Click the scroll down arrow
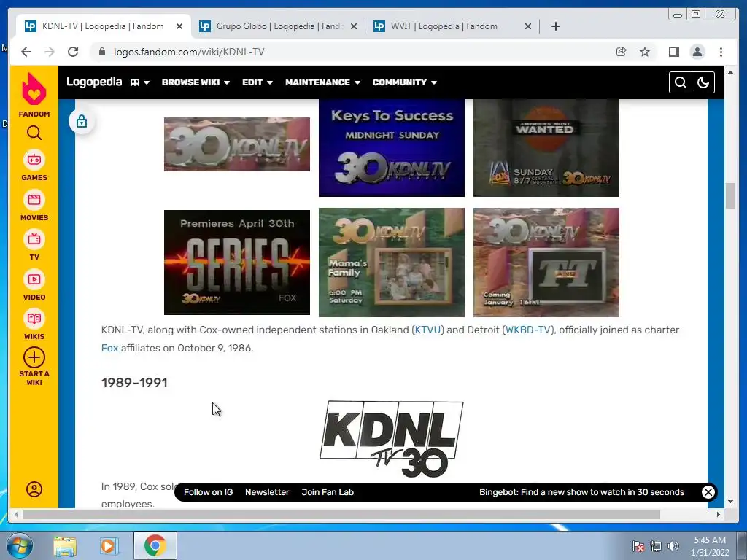Viewport: 747px width, 560px height. pos(730,502)
